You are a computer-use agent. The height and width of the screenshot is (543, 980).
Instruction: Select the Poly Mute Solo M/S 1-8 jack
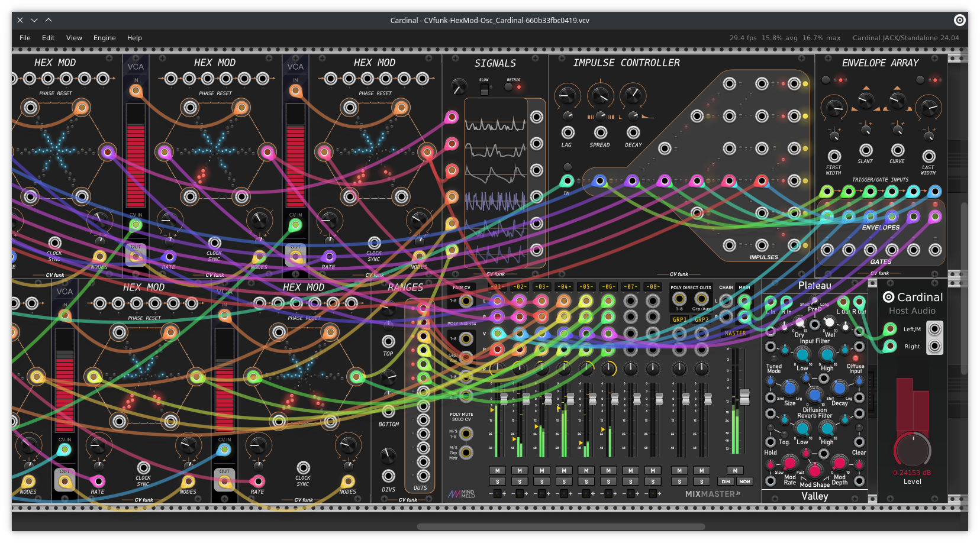pyautogui.click(x=466, y=434)
